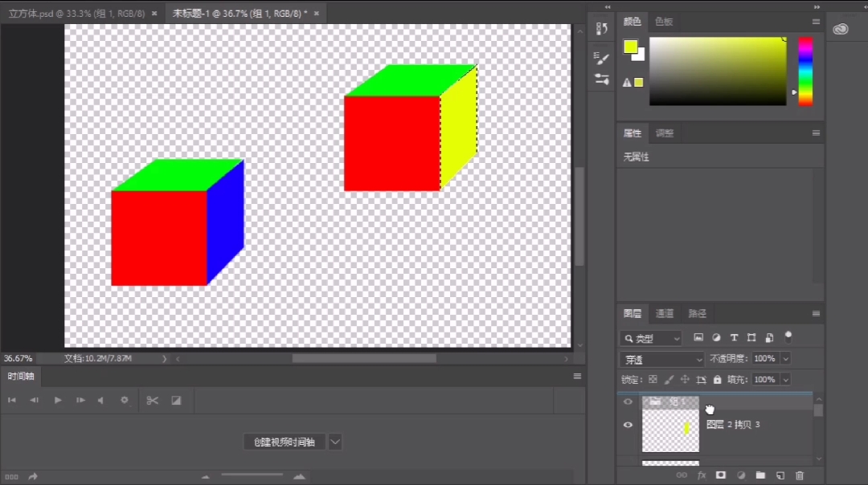The height and width of the screenshot is (485, 868).
Task: Open the blend mode 穿透 dropdown
Action: [x=662, y=360]
